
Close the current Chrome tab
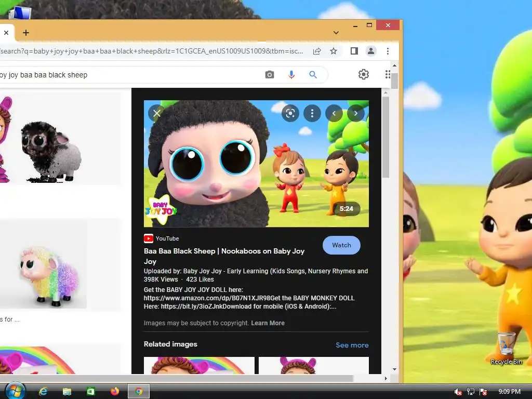click(6, 33)
